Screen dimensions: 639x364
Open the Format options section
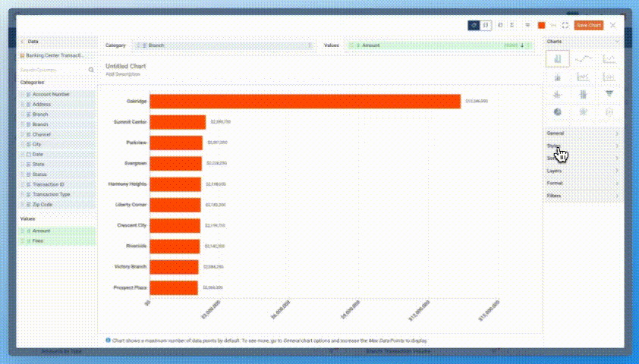583,183
